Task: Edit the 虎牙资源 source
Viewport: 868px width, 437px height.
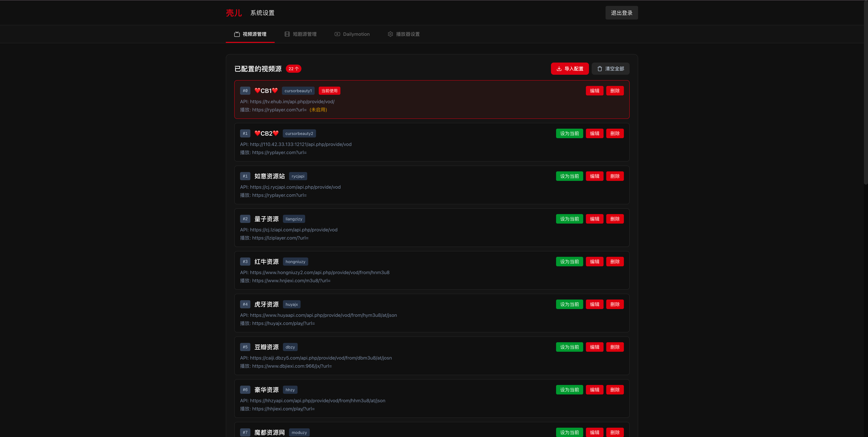Action: pos(594,305)
